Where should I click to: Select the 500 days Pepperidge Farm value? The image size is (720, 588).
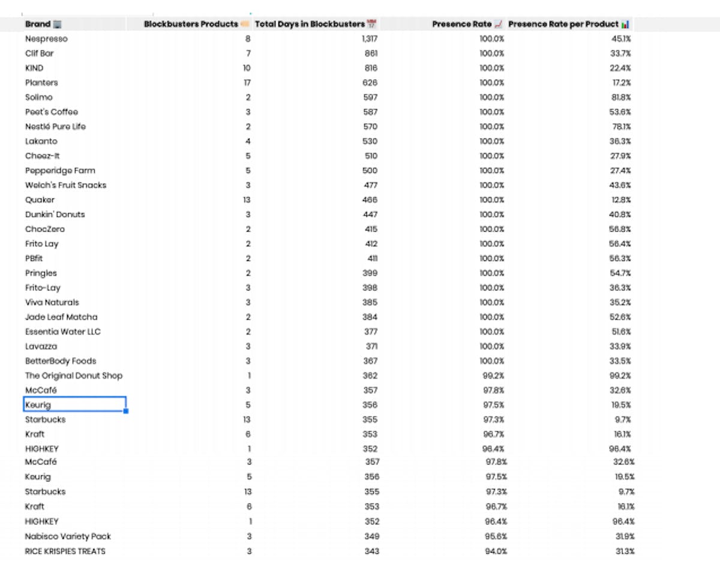[x=371, y=171]
